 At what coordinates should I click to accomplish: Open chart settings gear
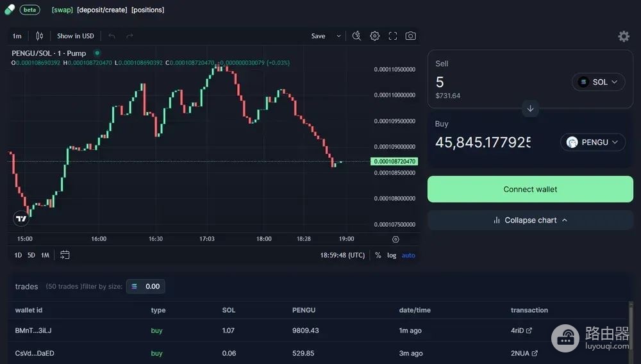click(374, 36)
